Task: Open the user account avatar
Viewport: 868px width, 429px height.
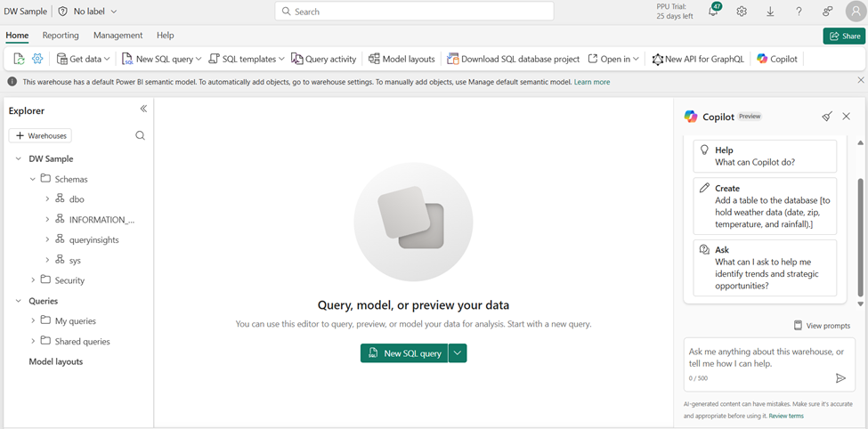Action: pyautogui.click(x=856, y=11)
